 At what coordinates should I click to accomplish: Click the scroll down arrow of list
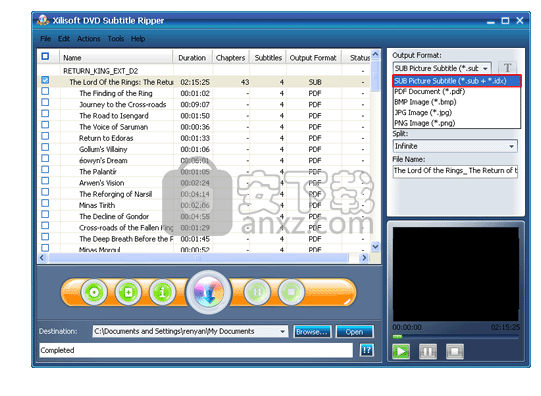point(375,246)
